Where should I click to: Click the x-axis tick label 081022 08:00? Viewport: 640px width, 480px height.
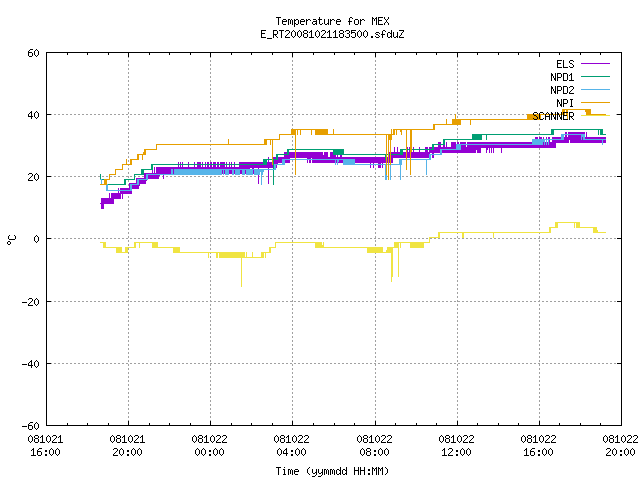pyautogui.click(x=374, y=446)
